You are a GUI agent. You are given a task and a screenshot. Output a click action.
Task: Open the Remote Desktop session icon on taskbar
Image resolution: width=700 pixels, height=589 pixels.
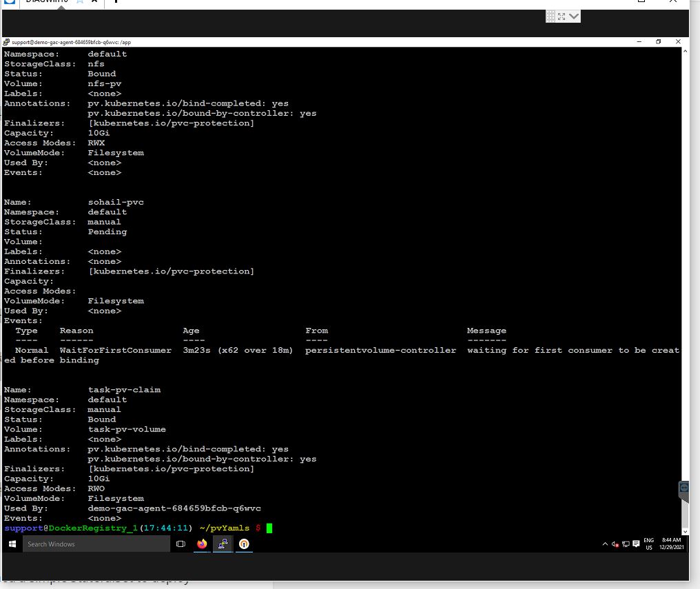(222, 544)
